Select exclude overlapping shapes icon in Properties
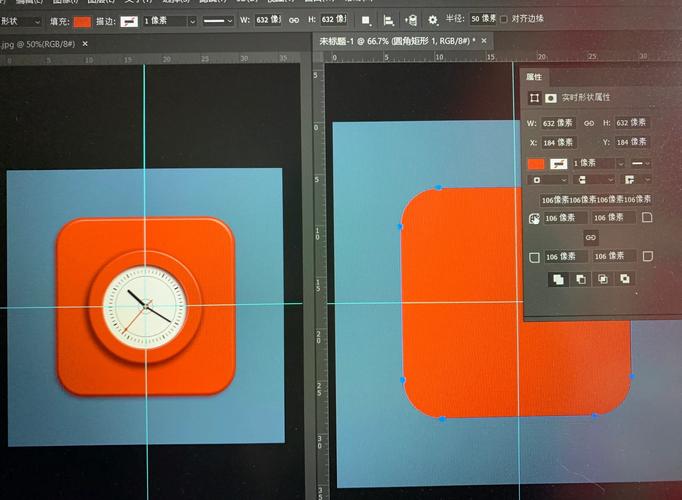Image resolution: width=682 pixels, height=500 pixels. click(624, 280)
